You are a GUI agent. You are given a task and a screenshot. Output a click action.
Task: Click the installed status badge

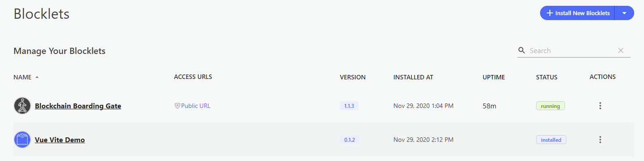[x=551, y=140]
